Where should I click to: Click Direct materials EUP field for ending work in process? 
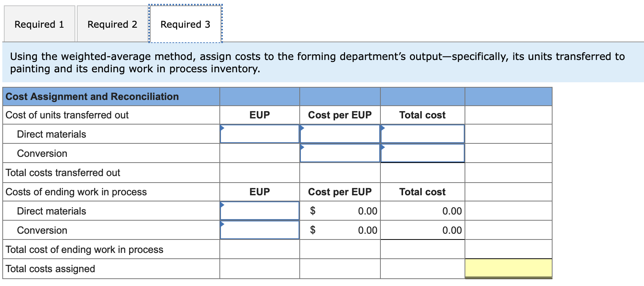[x=260, y=211]
